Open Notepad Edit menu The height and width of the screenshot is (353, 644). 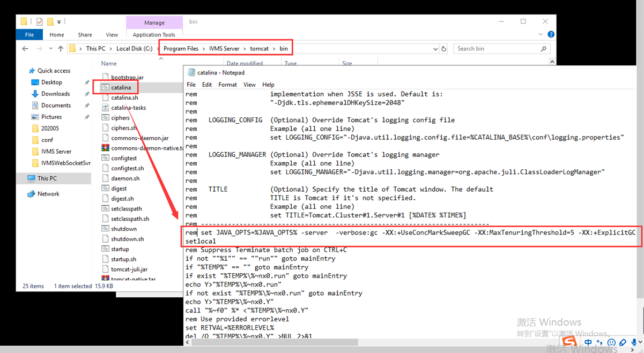[x=206, y=85]
